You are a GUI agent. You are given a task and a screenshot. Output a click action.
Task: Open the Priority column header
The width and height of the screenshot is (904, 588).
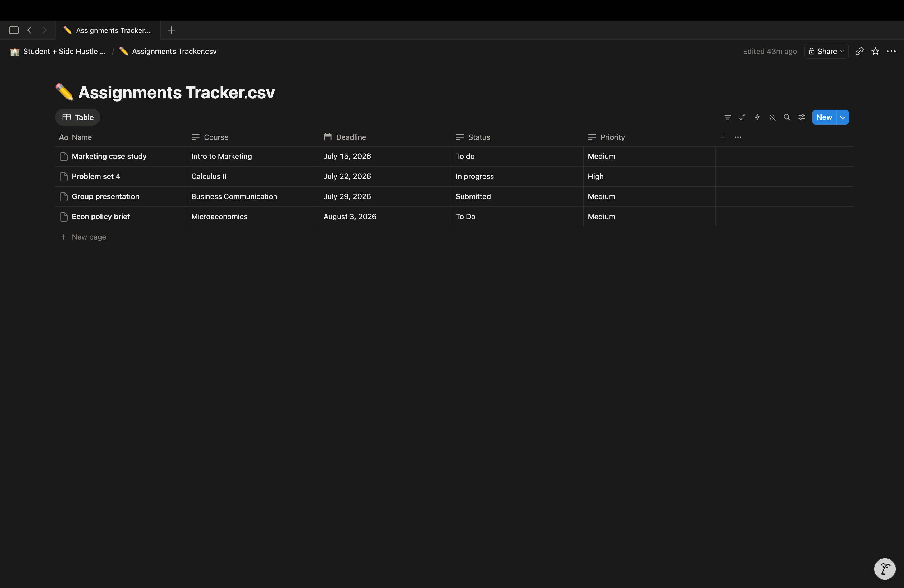(649, 137)
